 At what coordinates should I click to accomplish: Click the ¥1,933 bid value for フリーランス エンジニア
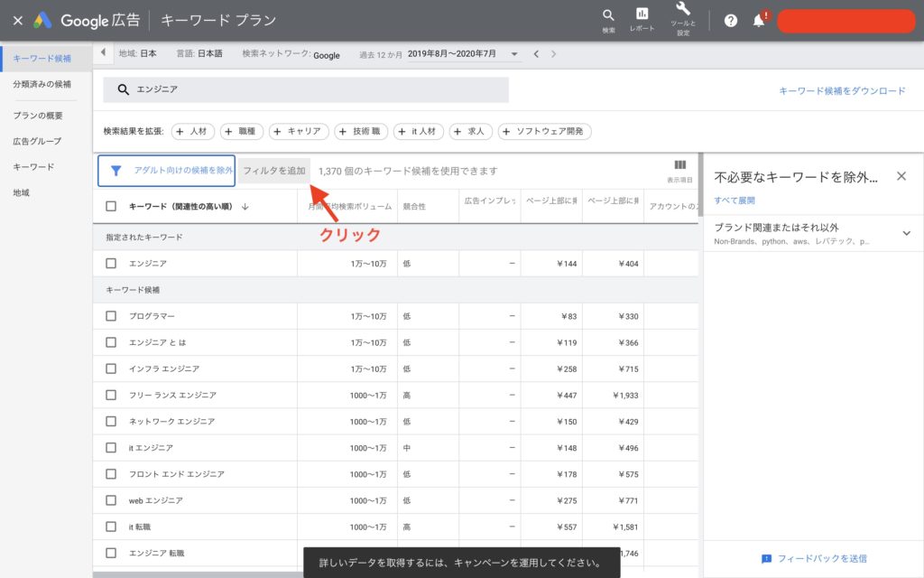tap(625, 396)
